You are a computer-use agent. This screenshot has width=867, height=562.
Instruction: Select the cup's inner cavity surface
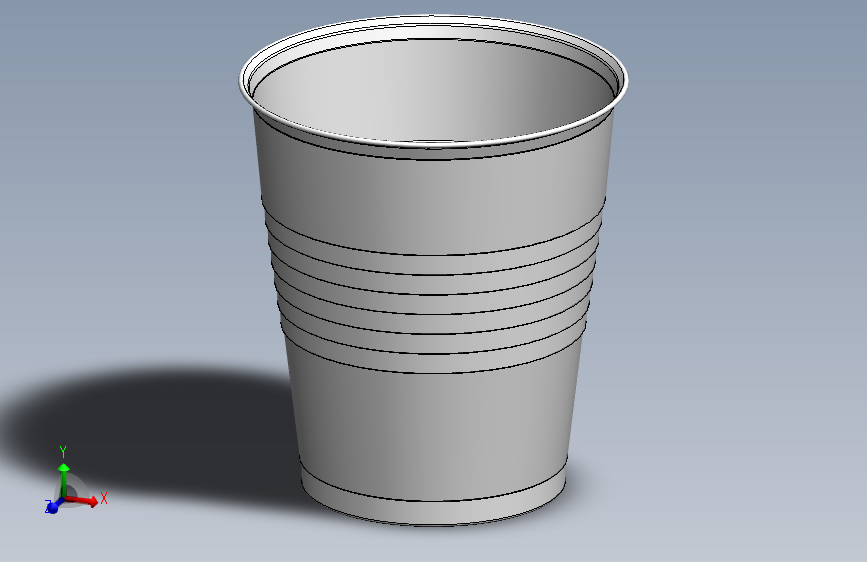[x=434, y=91]
